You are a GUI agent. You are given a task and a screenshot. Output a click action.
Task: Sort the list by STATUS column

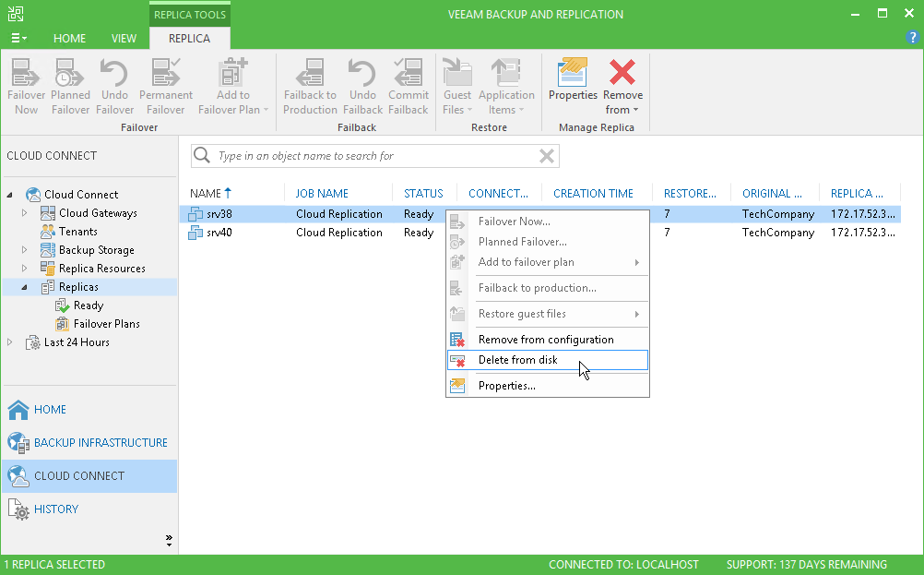coord(423,194)
